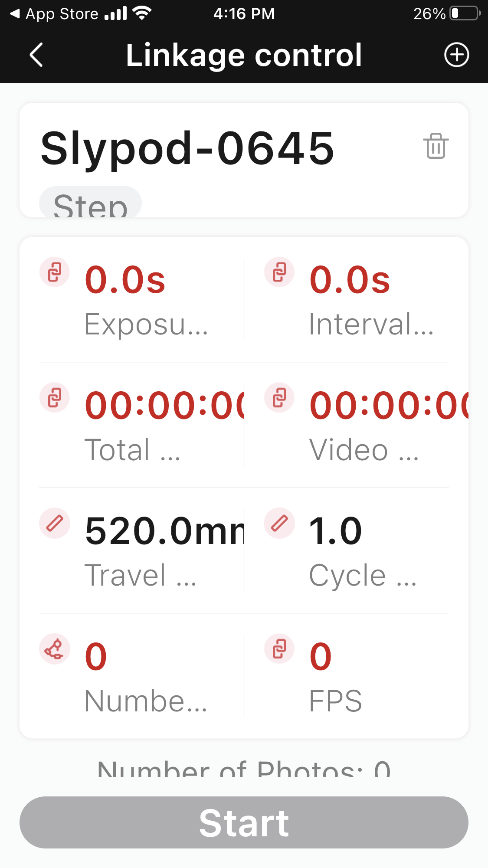Return to App Store via status bar
This screenshot has height=868, width=488.
54,14
